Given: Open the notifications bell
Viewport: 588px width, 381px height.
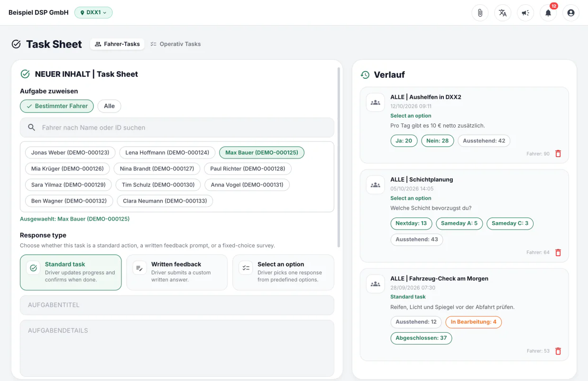Looking at the screenshot, I should [x=548, y=13].
